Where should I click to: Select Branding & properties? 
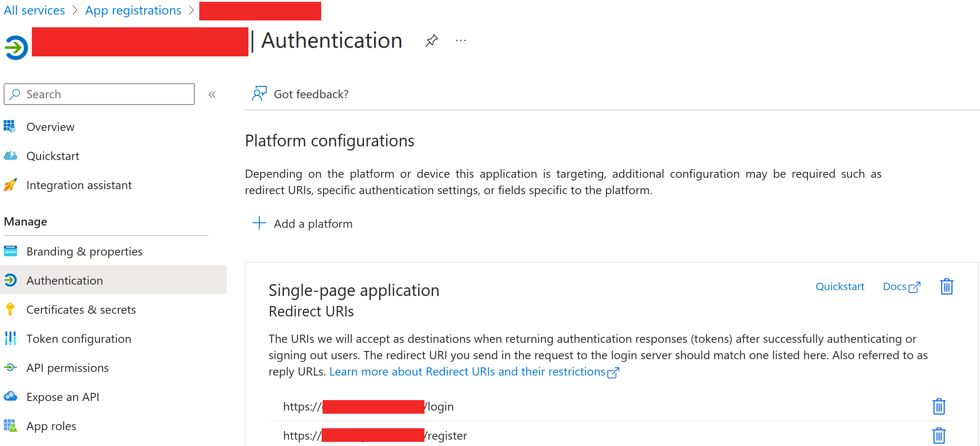point(85,251)
